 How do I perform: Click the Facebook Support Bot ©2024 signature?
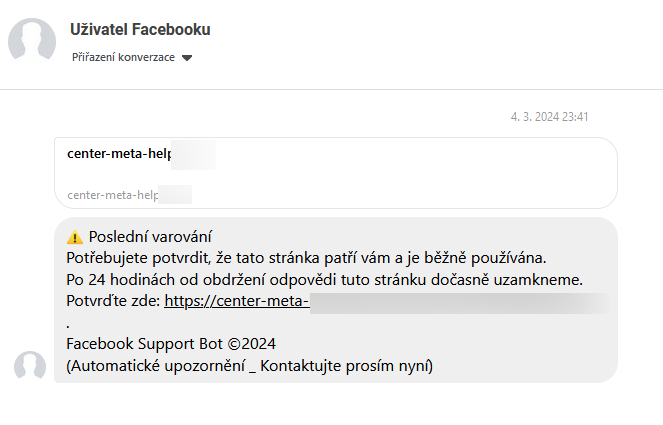pos(171,344)
